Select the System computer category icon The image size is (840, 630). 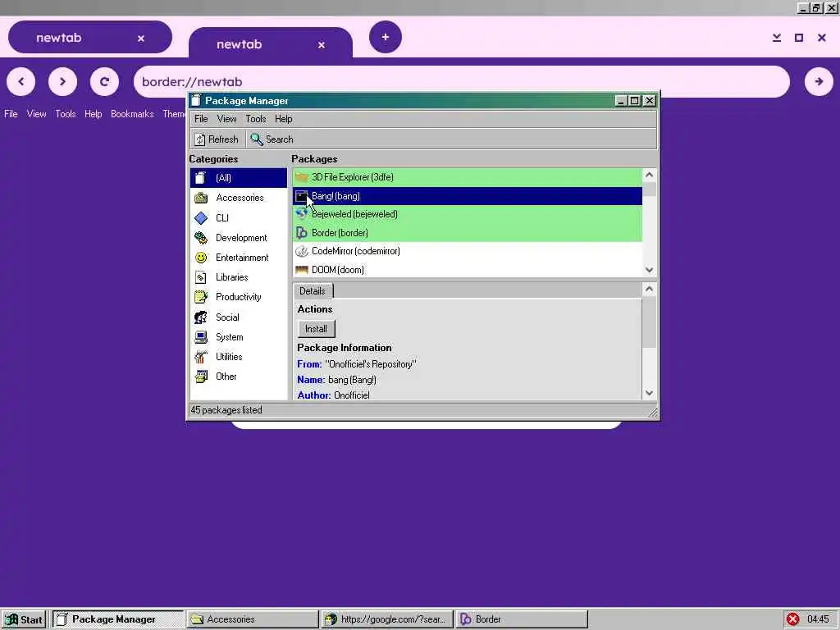pyautogui.click(x=201, y=337)
